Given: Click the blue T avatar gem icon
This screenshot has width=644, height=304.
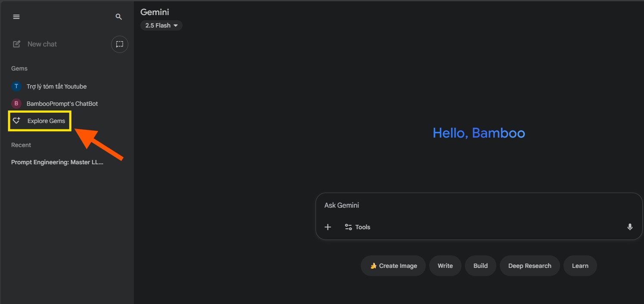Looking at the screenshot, I should tap(16, 86).
